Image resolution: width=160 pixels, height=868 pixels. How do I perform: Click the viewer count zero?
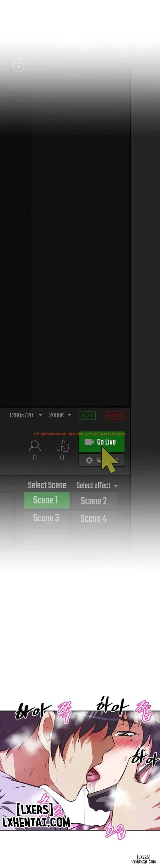(x=34, y=458)
